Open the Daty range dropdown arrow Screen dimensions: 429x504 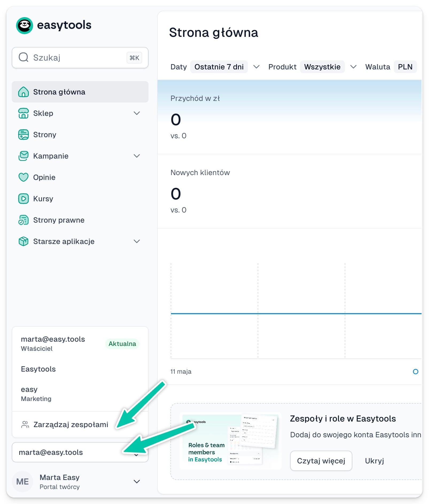pos(256,67)
